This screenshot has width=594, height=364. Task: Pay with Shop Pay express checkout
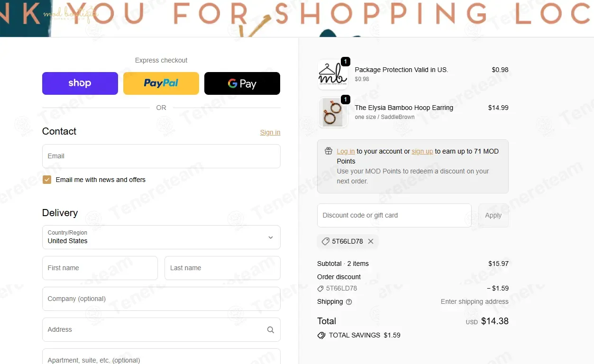coord(80,83)
